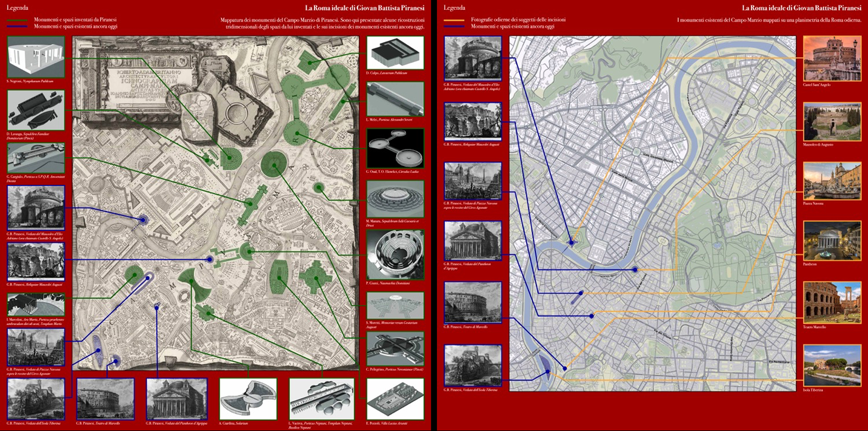Click the 'Teatro Marcello' photo caption
This screenshot has width=868, height=431.
[x=814, y=327]
